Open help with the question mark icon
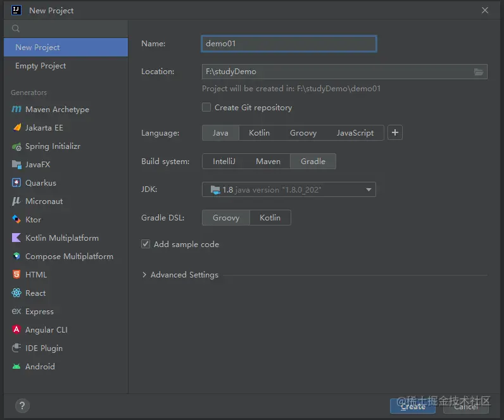The image size is (504, 420). pos(22,405)
